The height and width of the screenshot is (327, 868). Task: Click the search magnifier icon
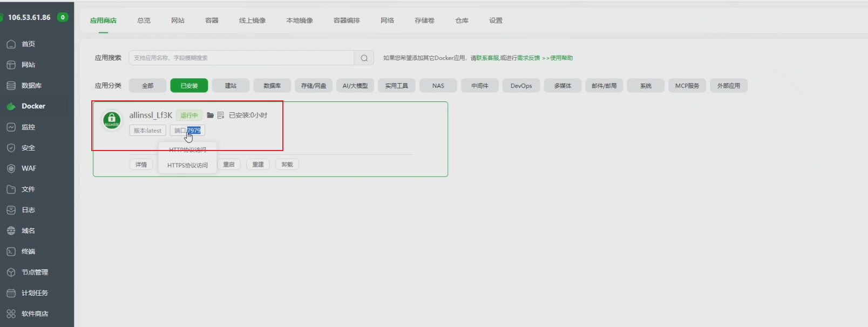click(364, 58)
